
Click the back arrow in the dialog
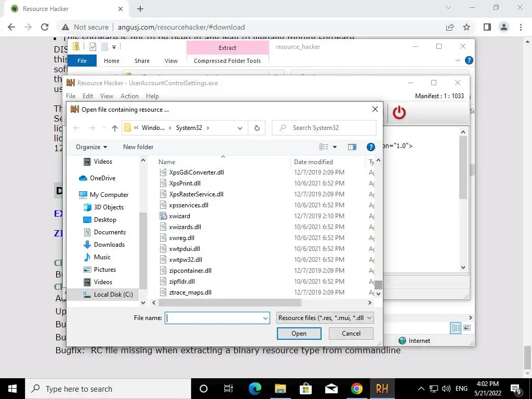pyautogui.click(x=77, y=128)
